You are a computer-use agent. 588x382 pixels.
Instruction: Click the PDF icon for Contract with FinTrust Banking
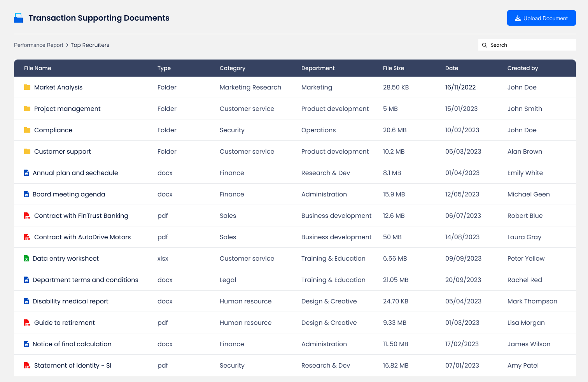pos(27,216)
